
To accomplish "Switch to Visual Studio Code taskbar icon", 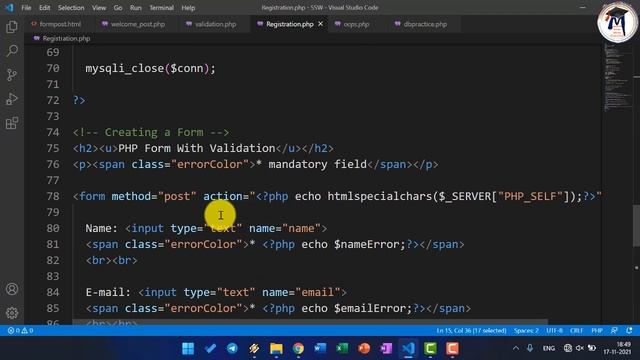I will click(x=408, y=349).
